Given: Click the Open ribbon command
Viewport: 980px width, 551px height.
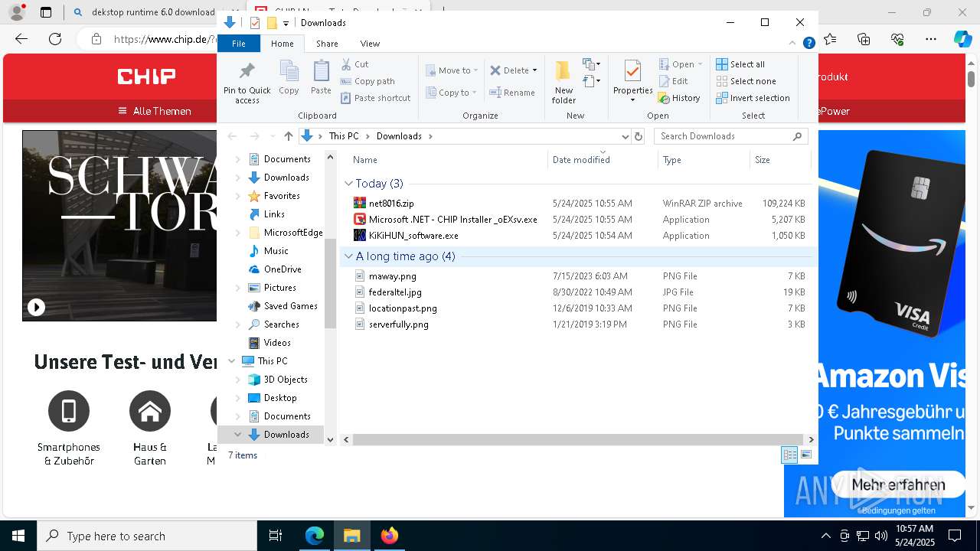Looking at the screenshot, I should click(681, 64).
